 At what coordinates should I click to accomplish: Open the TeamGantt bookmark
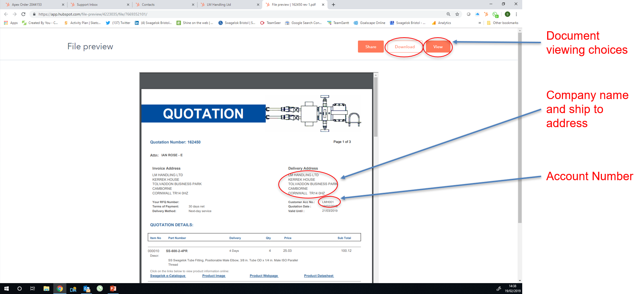pos(338,23)
